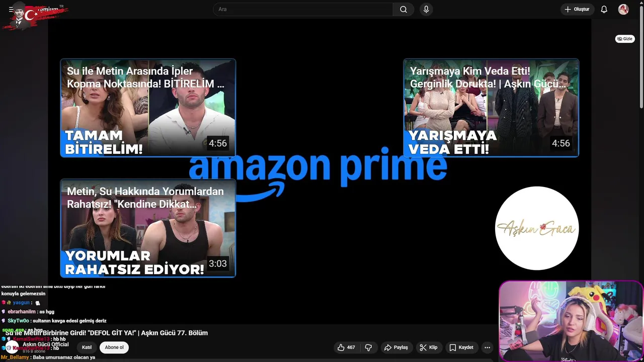Viewport: 644px width, 362px height.
Task: Open 'Su ile Metin Arasında İpler' video card
Action: [148, 108]
